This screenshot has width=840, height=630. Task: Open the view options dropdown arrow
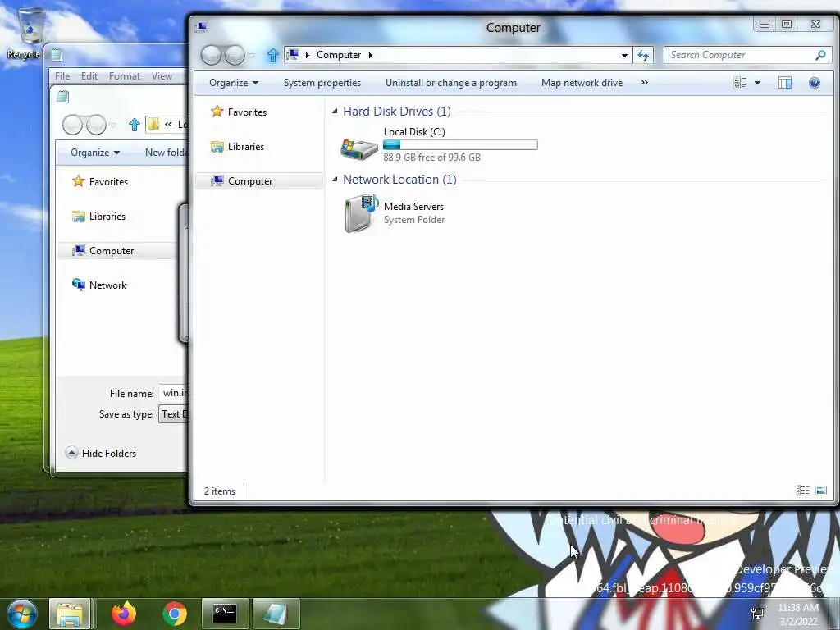pyautogui.click(x=757, y=83)
